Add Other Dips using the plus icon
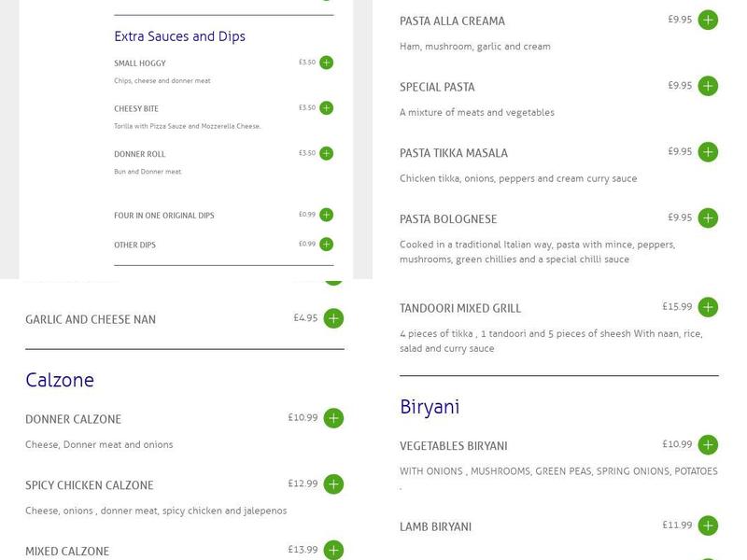 point(325,244)
